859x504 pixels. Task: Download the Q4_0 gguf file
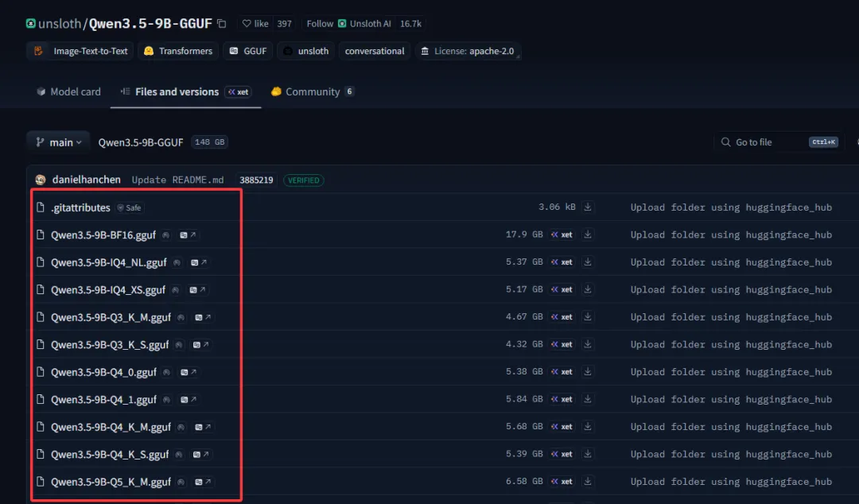pyautogui.click(x=587, y=371)
